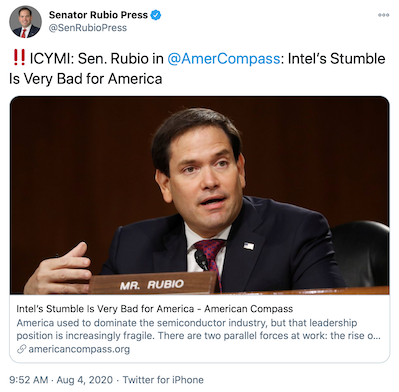Click the MR. RUBIO nameplate in photo
Screen dimensions: 399x392
(153, 283)
